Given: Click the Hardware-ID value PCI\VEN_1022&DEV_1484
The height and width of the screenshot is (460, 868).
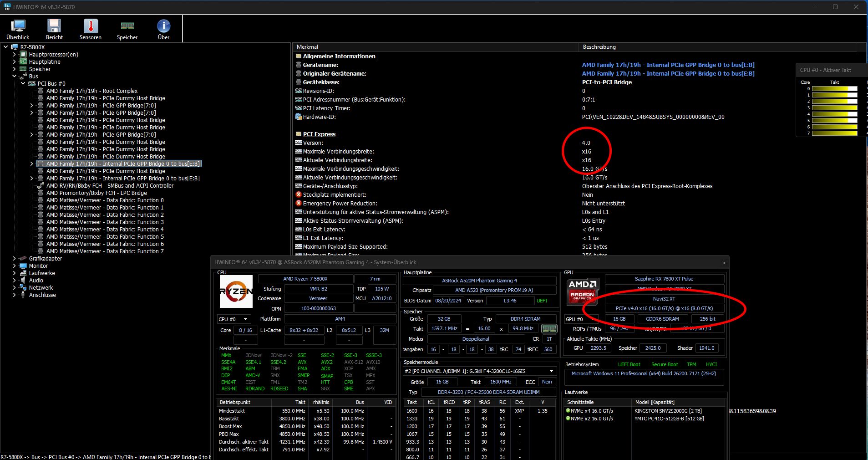Looking at the screenshot, I should (653, 117).
